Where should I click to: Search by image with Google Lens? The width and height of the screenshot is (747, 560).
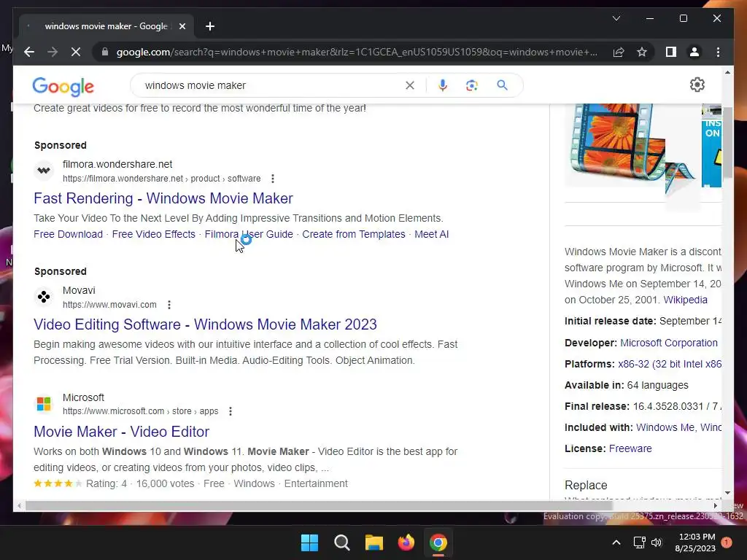coord(472,85)
